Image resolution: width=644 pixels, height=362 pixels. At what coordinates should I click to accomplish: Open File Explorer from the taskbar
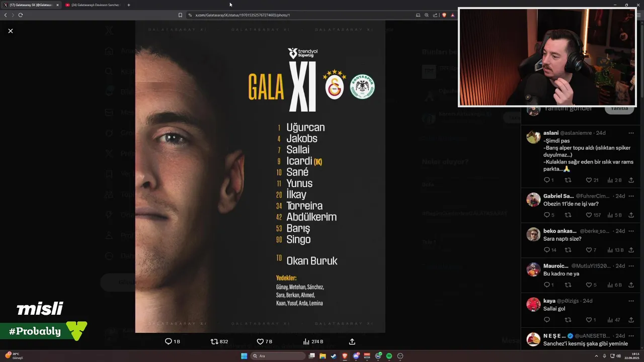pyautogui.click(x=323, y=356)
